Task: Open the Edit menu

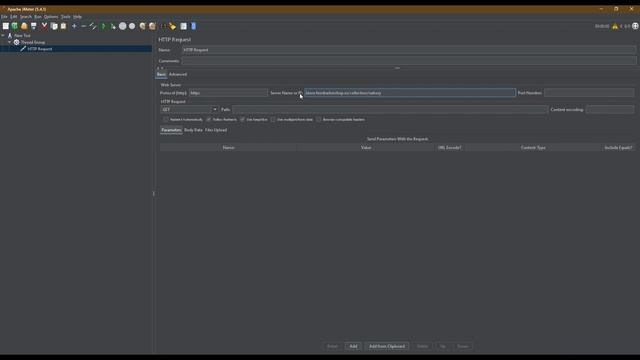Action: coord(13,17)
